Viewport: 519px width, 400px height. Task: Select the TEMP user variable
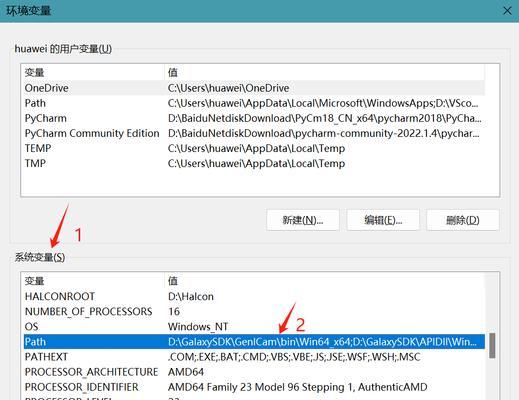(254, 148)
